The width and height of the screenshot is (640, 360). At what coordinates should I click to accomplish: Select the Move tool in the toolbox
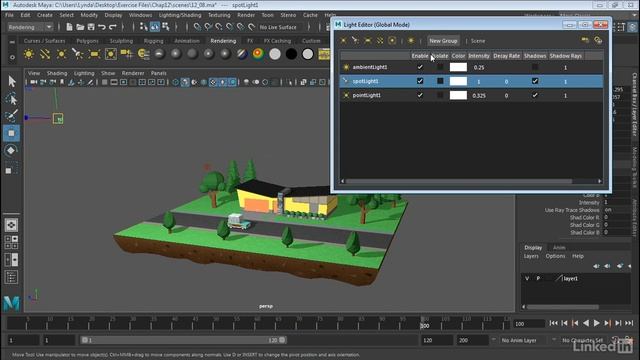[x=11, y=133]
